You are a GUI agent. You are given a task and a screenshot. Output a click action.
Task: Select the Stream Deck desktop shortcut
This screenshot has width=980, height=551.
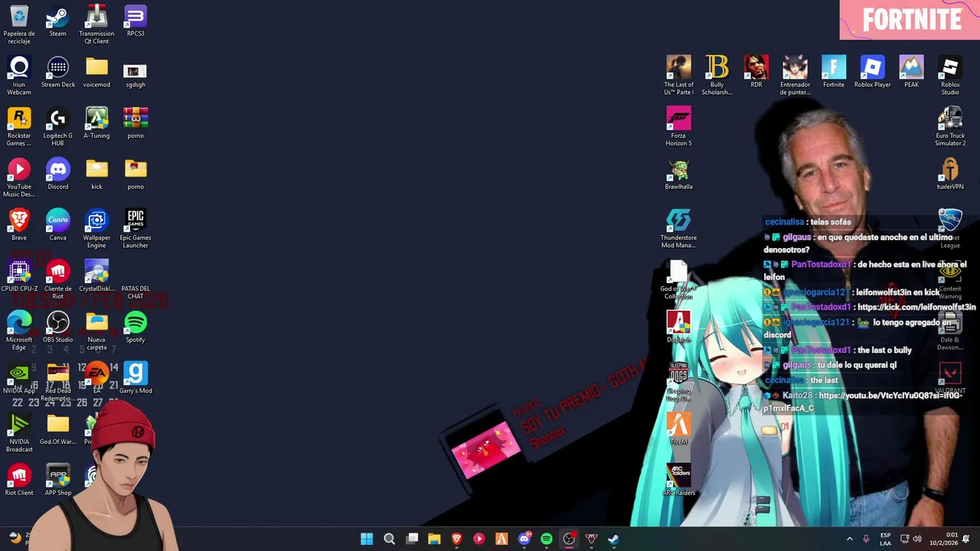pos(58,73)
